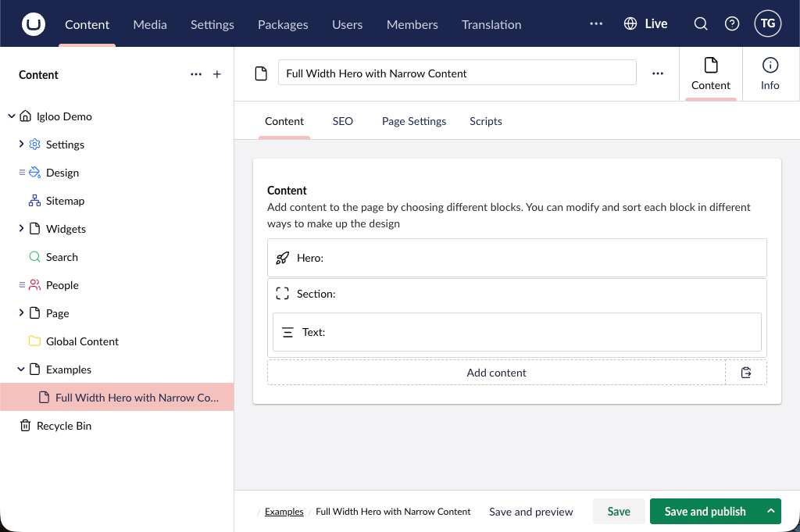Screen dimensions: 800x532
Task: Click the Settings gear tree icon
Action: 34,145
